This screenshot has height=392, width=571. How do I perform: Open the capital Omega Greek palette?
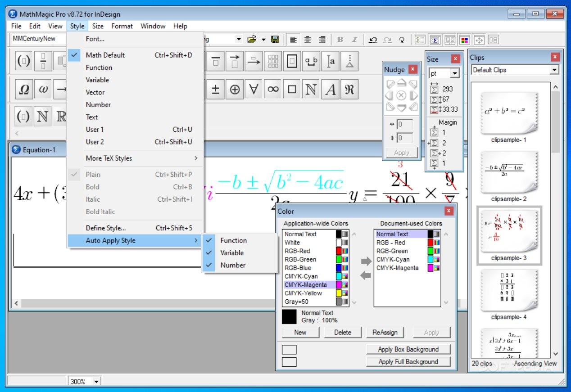[24, 89]
